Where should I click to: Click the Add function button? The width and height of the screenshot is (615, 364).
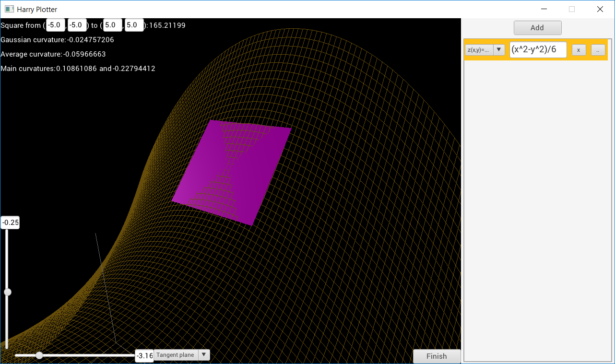537,28
